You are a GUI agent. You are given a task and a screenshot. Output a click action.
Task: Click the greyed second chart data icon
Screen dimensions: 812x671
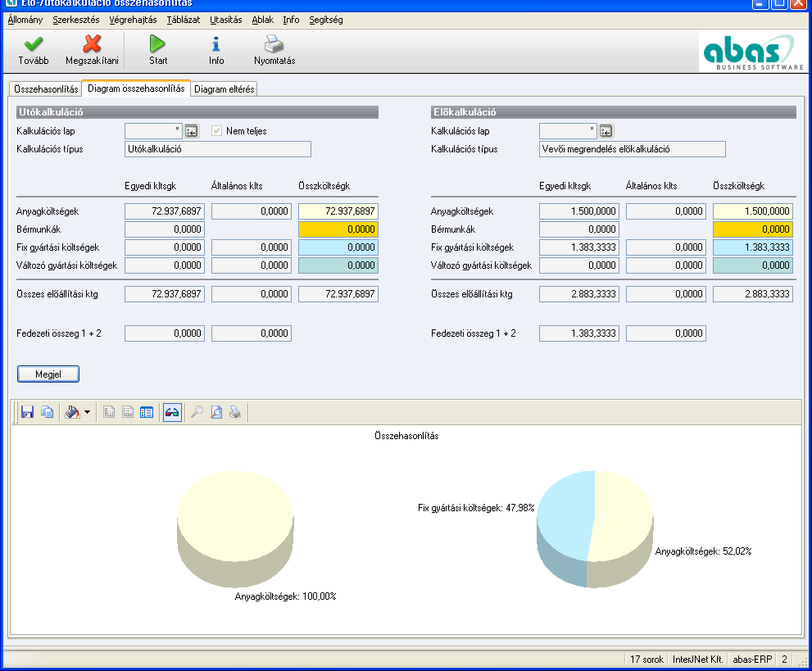pos(128,412)
